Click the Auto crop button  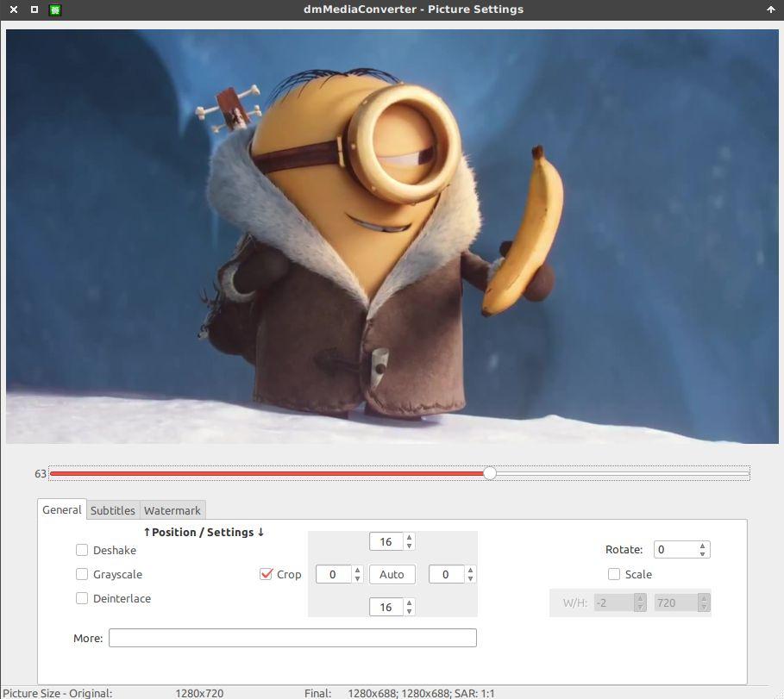coord(392,575)
